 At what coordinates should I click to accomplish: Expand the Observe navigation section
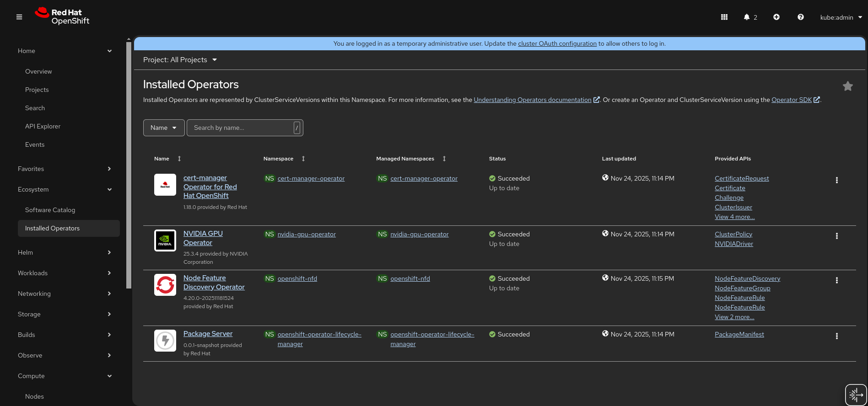(65, 355)
